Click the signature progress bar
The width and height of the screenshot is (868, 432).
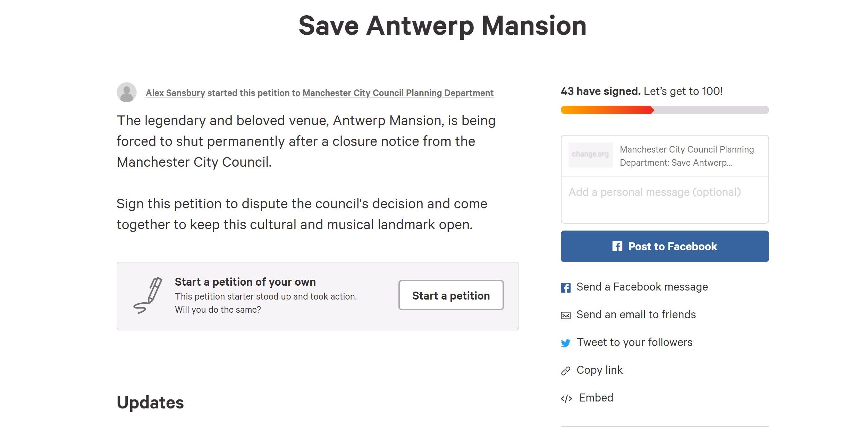pos(665,110)
